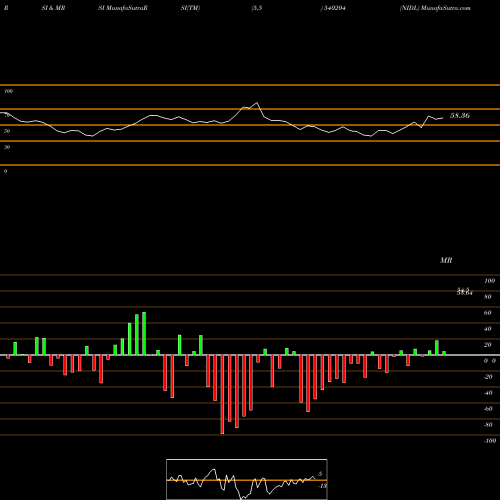Viewport: 500px width, 500px height.
Task: Click the mini oscillator chart thumbnail
Action: coord(247,479)
